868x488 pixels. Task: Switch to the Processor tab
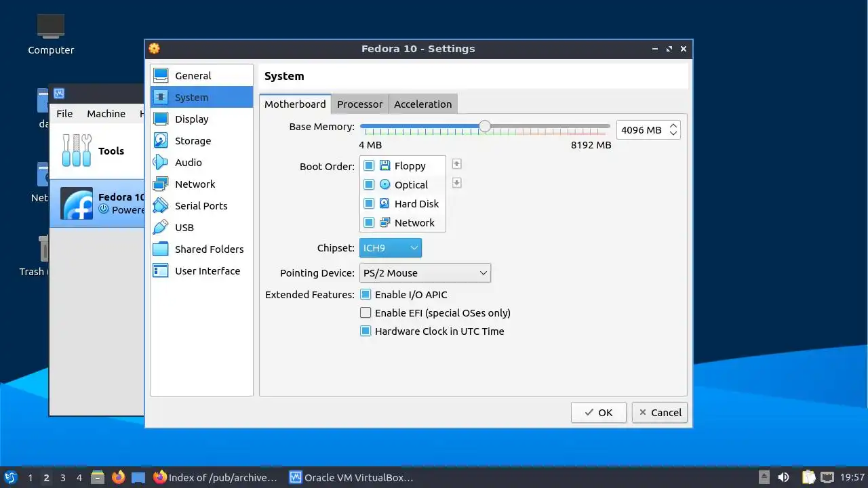tap(359, 104)
